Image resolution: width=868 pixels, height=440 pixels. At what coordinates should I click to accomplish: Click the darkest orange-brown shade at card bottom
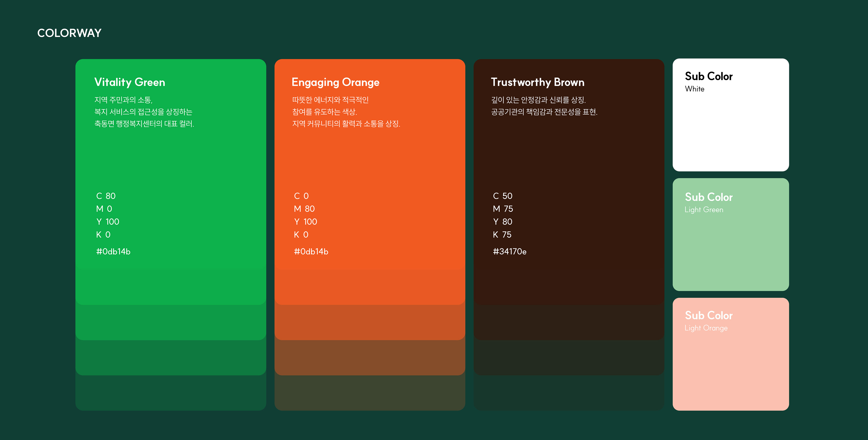coord(370,393)
